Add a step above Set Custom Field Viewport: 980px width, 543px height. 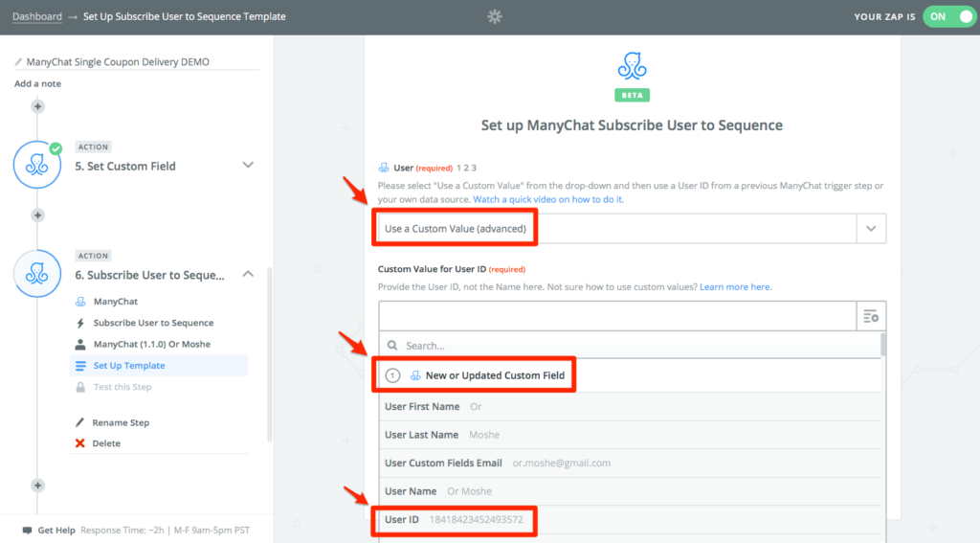[x=37, y=106]
